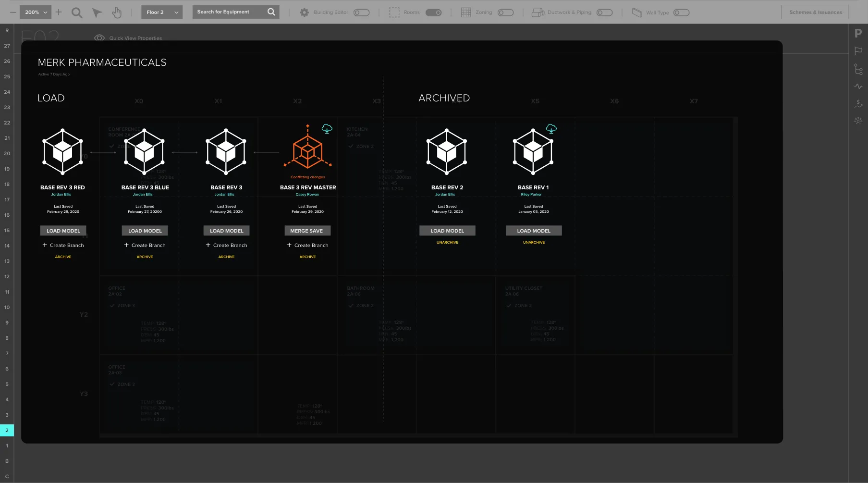The width and height of the screenshot is (868, 483).
Task: Create Branch under BASE REV 3
Action: (226, 245)
